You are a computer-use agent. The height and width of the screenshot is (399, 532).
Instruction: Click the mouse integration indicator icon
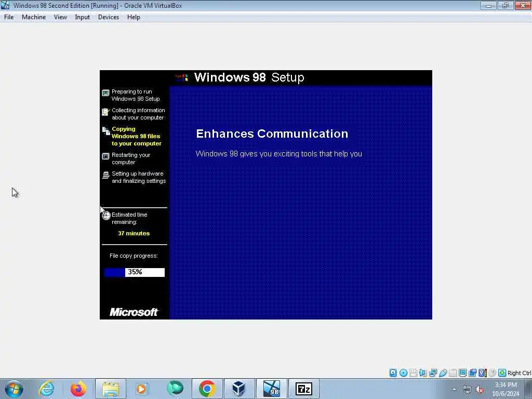493,373
